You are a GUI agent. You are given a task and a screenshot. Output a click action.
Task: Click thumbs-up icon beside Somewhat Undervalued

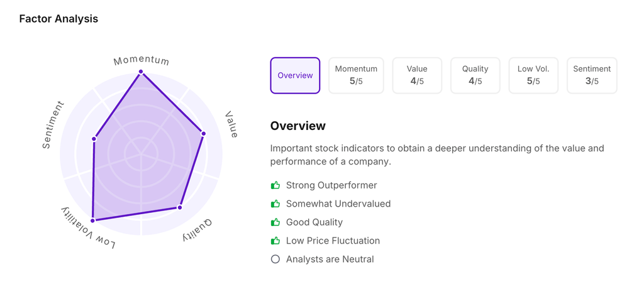coord(275,204)
